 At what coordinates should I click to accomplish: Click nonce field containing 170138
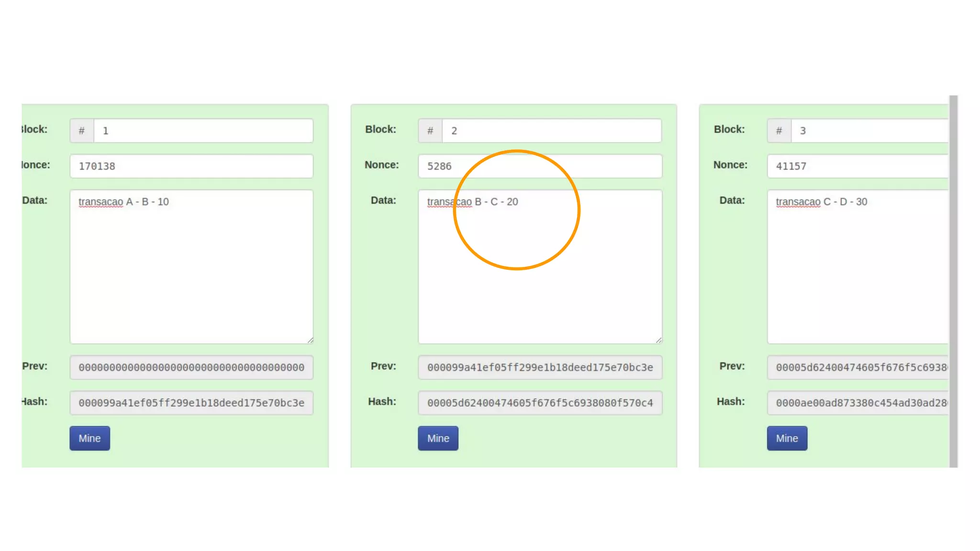191,166
